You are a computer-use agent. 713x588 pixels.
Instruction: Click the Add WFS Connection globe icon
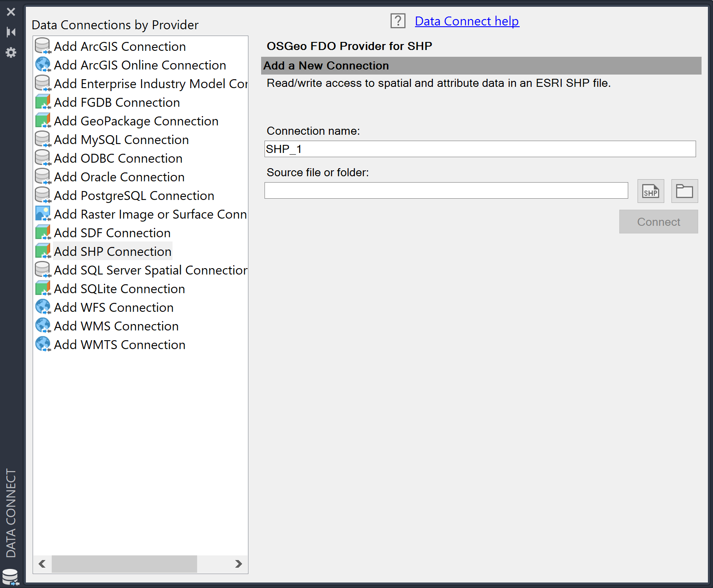42,306
